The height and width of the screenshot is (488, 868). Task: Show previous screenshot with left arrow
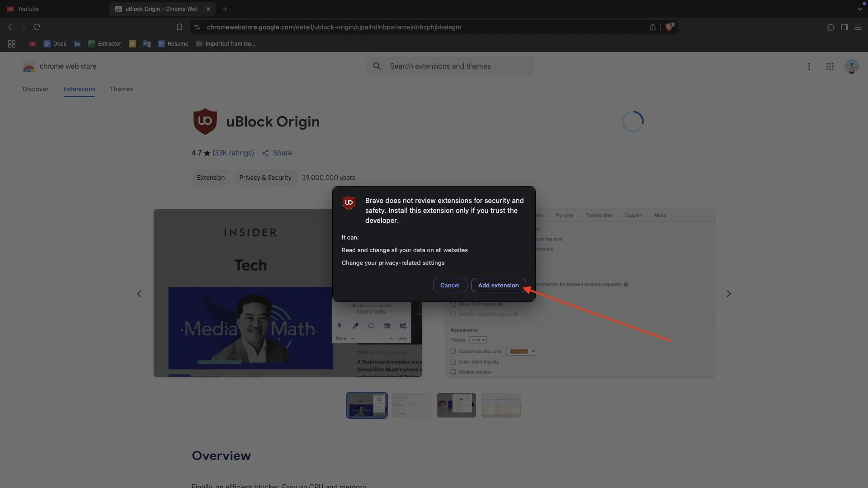[x=139, y=294]
